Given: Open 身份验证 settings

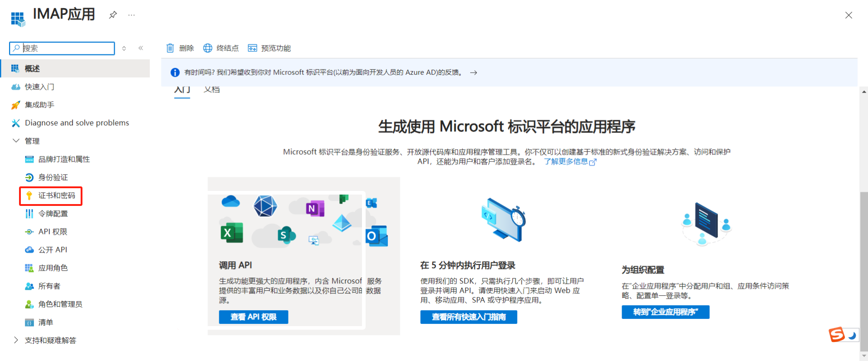Looking at the screenshot, I should tap(53, 177).
